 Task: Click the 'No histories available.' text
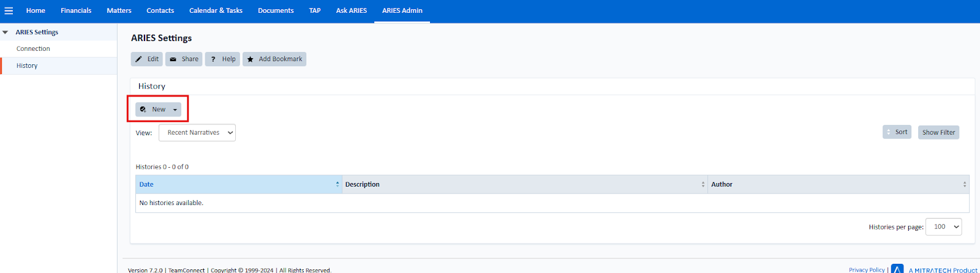click(171, 203)
